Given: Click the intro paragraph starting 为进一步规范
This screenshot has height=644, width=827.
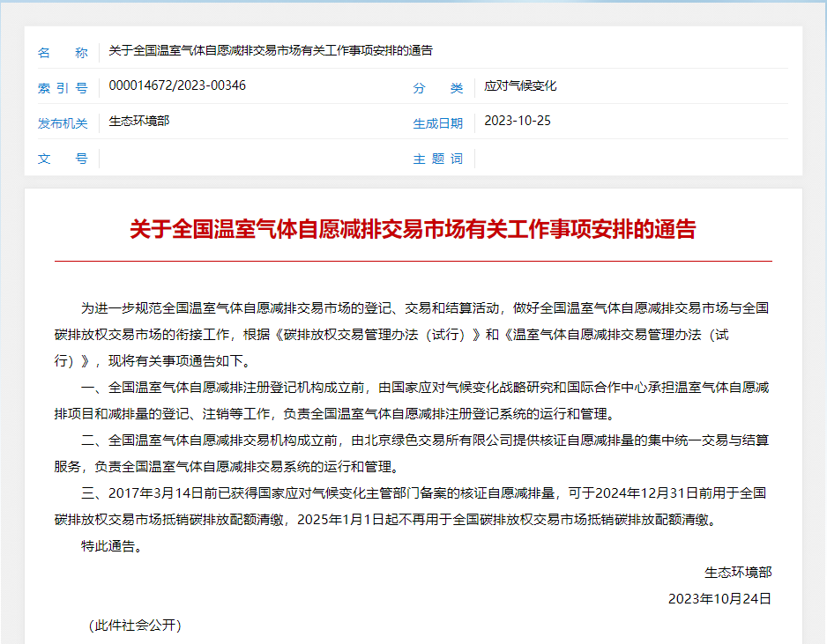Looking at the screenshot, I should pos(413,334).
